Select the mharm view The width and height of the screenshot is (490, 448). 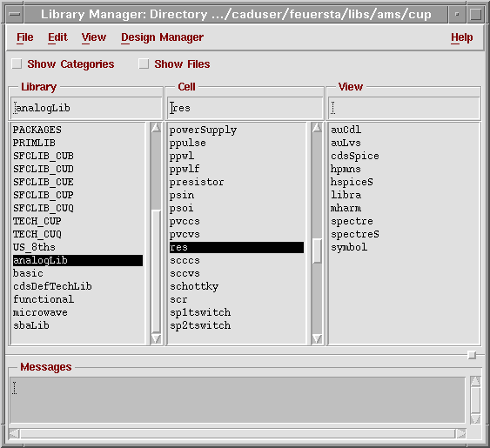click(346, 208)
